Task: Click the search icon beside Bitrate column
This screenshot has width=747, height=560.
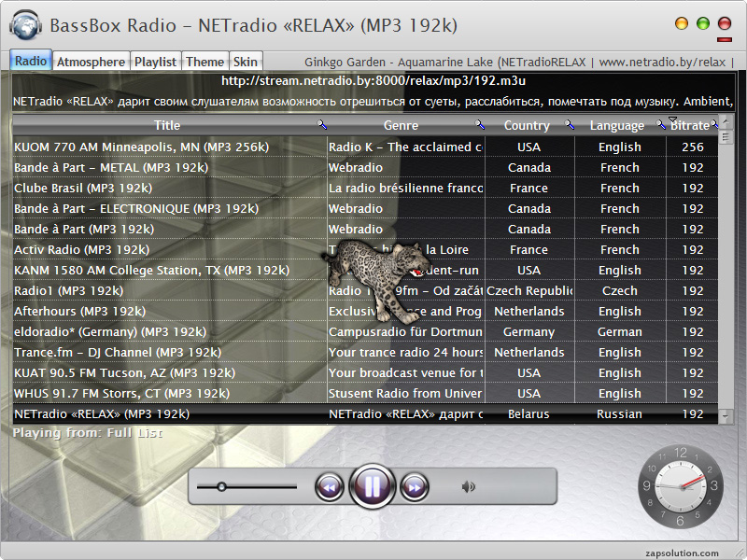Action: [714, 125]
